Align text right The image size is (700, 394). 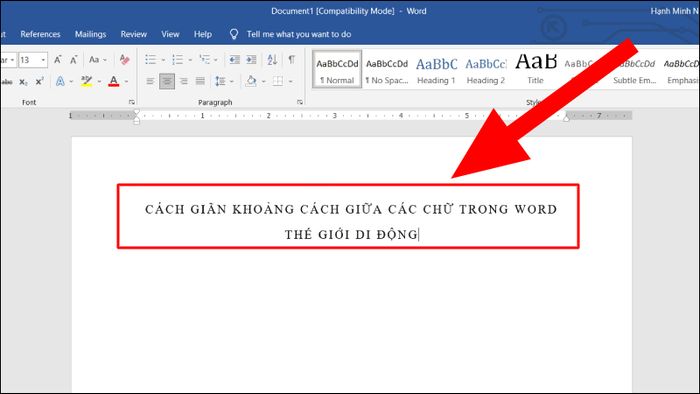pyautogui.click(x=183, y=82)
